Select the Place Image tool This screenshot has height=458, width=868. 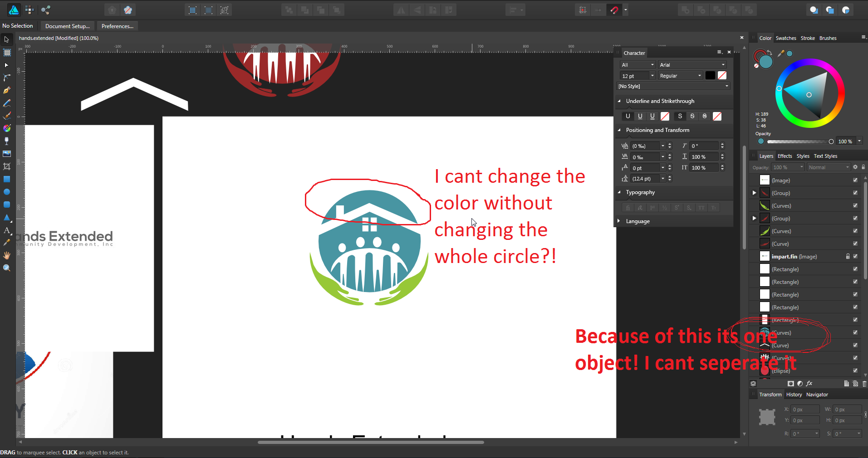[x=7, y=154]
